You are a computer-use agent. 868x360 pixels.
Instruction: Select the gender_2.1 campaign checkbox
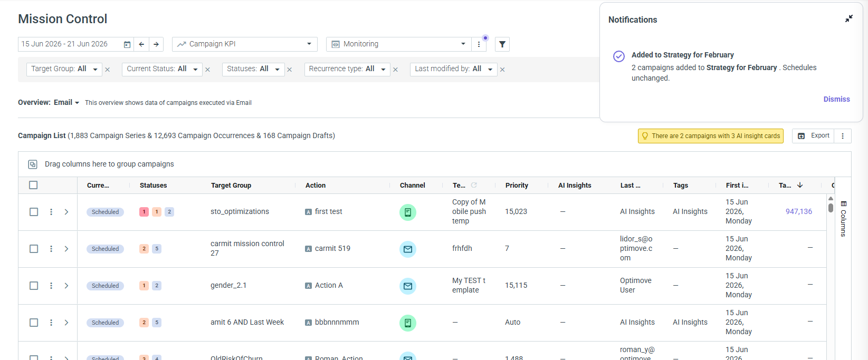(x=34, y=286)
